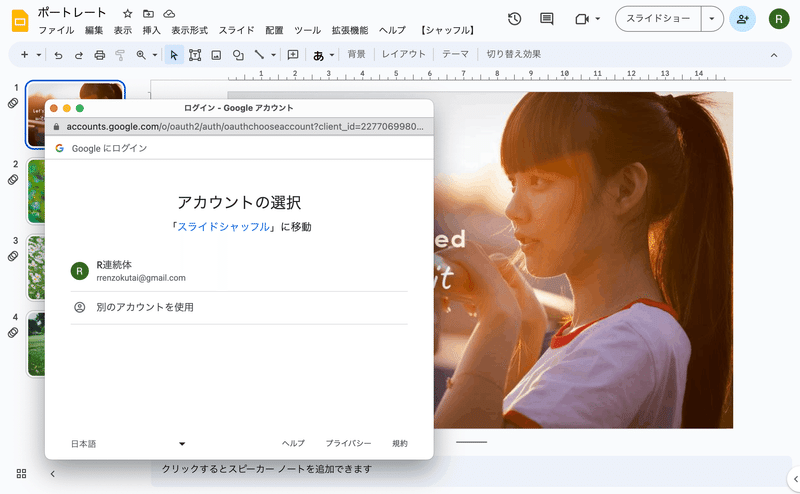This screenshot has height=494, width=800.
Task: Undo the last action
Action: point(58,55)
